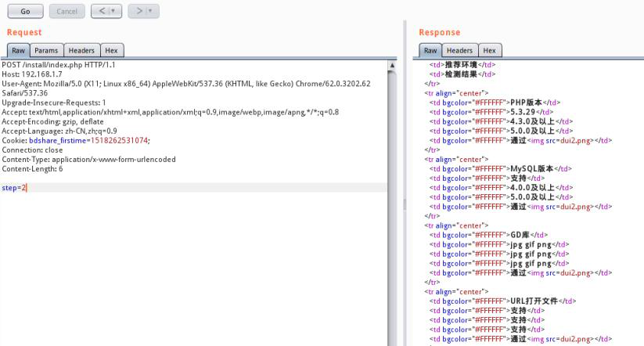The image size is (644, 346).
Task: Click the response line with 4.0.0及以上
Action: (x=501, y=188)
